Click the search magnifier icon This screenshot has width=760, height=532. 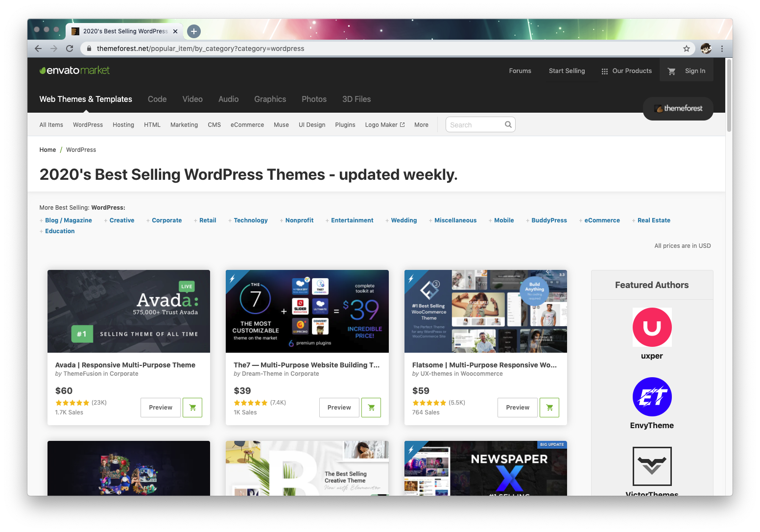[508, 124]
